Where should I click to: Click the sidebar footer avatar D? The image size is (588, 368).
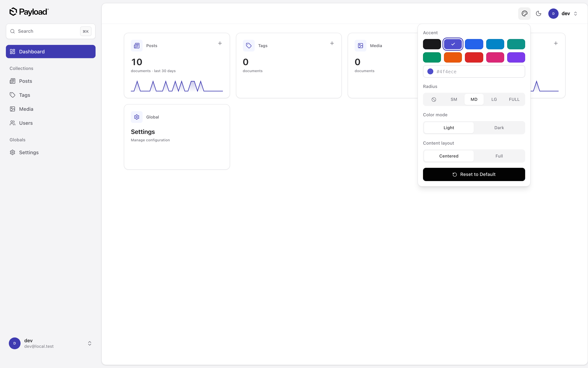click(x=15, y=343)
